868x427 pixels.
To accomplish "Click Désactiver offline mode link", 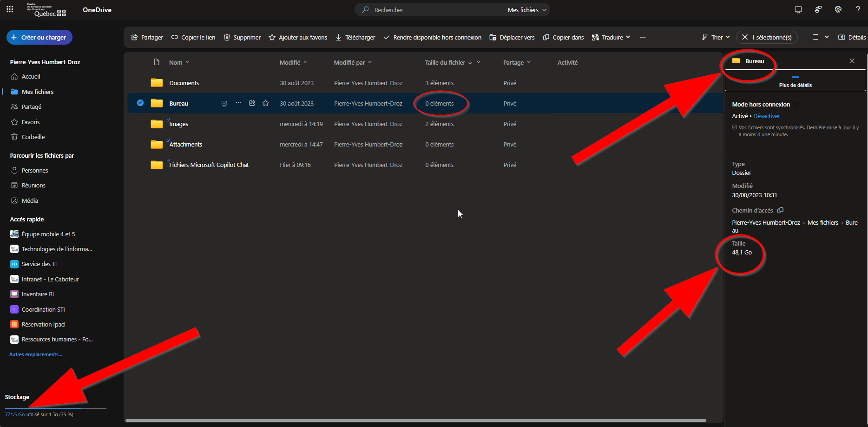I will [x=767, y=116].
